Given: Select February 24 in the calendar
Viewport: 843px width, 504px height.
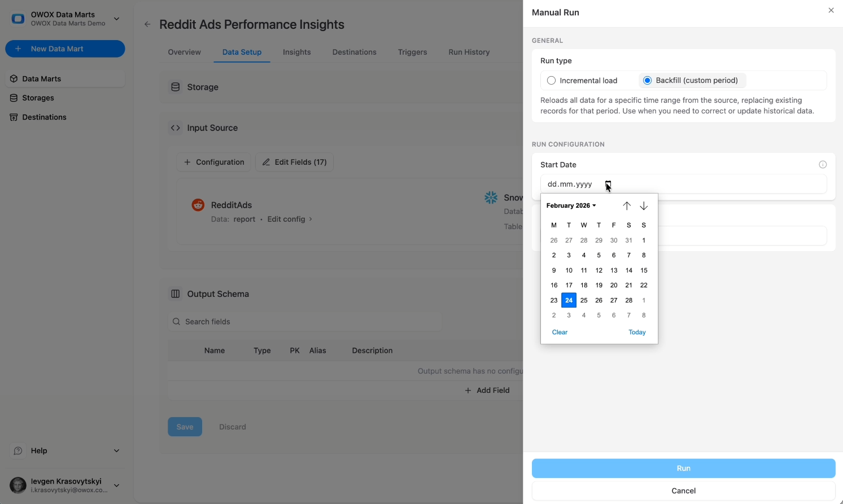Looking at the screenshot, I should click(x=569, y=300).
